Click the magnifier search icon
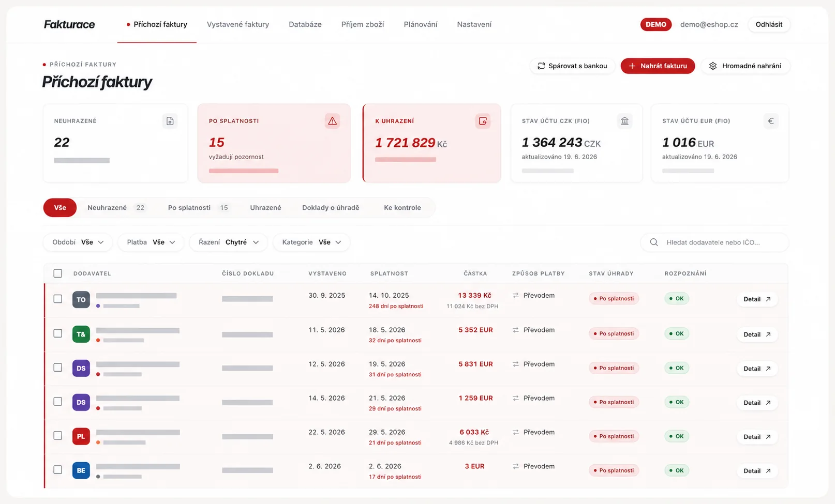This screenshot has height=504, width=835. [654, 242]
